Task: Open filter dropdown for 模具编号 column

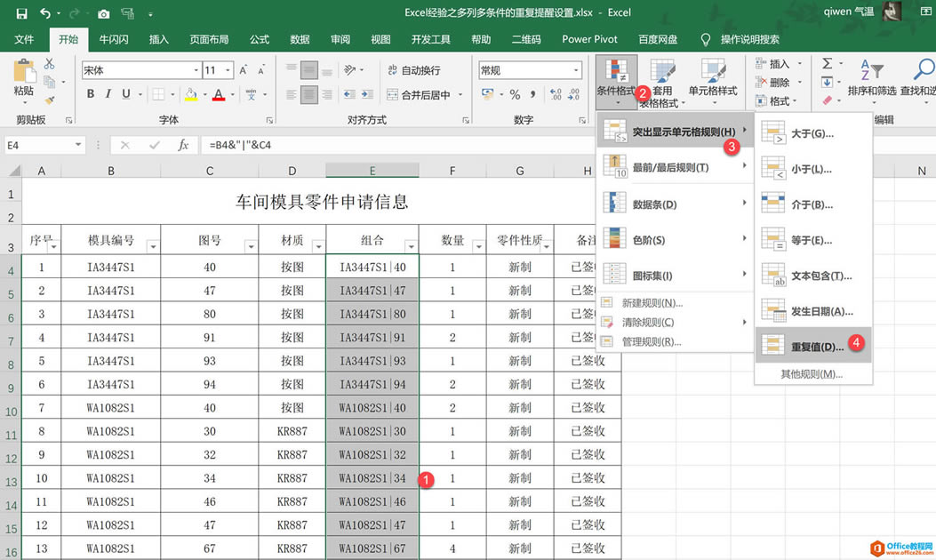Action: point(154,246)
